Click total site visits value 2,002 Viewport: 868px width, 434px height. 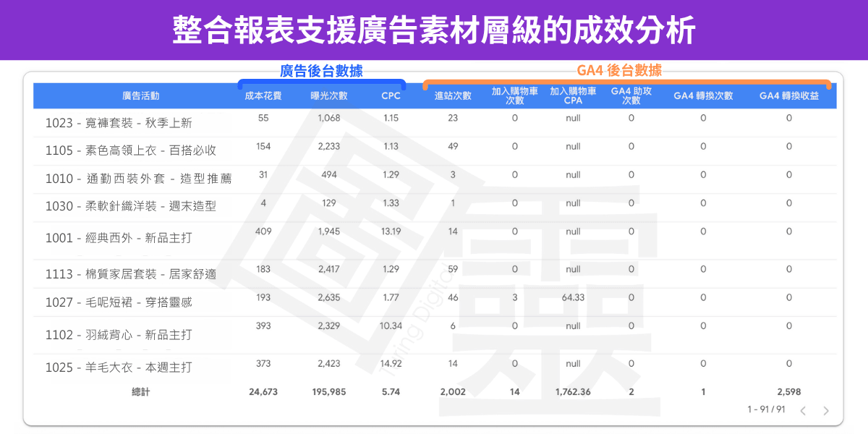453,391
